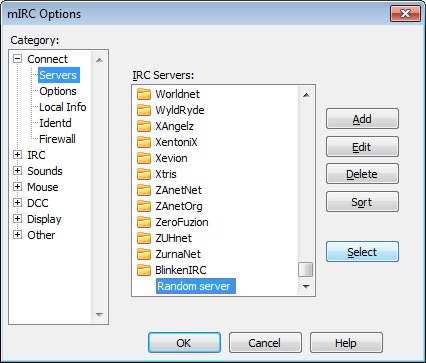Open the Local Info settings page
This screenshot has height=363, width=426.
click(63, 107)
